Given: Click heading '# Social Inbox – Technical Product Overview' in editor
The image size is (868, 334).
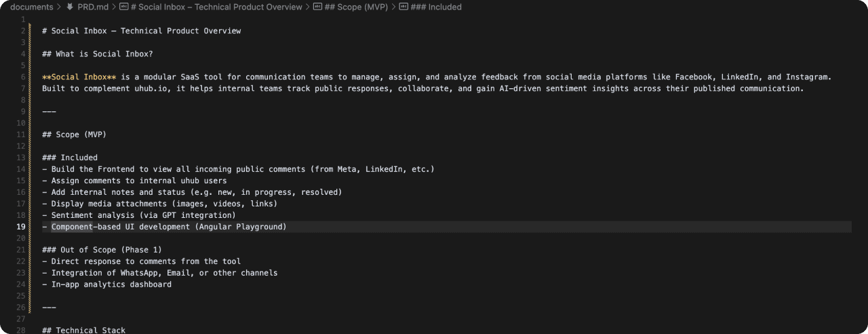Looking at the screenshot, I should tap(141, 31).
